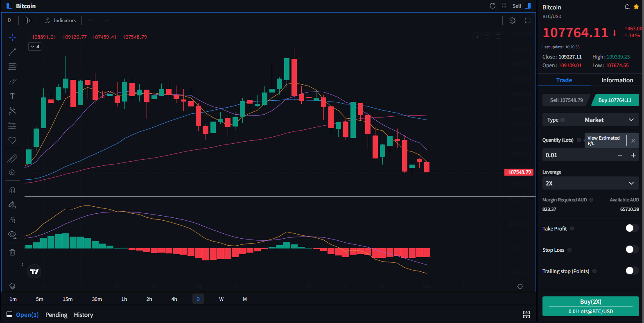Open the History tab
The image size is (644, 323).
pyautogui.click(x=84, y=315)
